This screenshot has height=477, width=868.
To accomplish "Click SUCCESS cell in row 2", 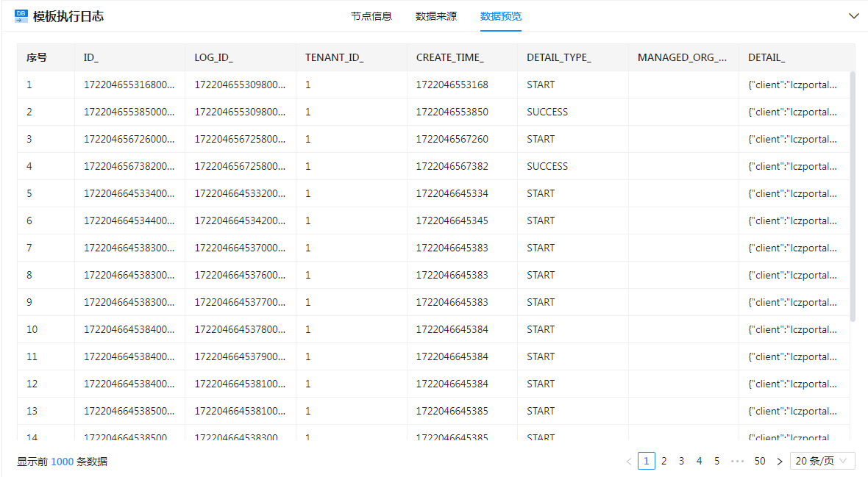I will tap(547, 112).
